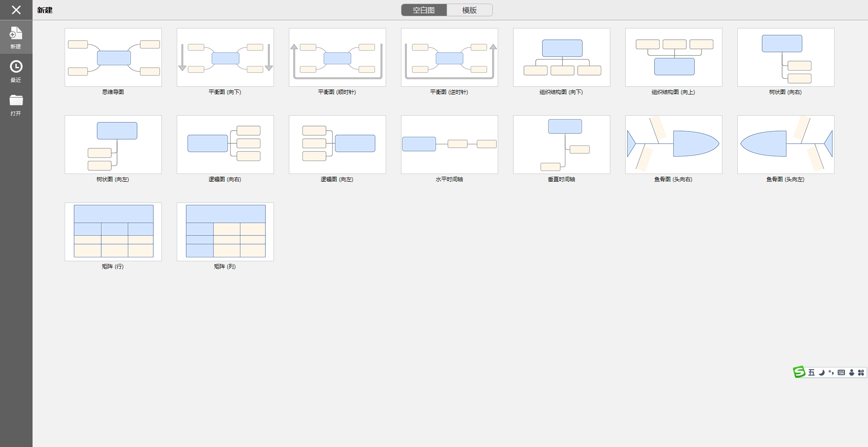Choose the 思维导图 mind map thumbnail
The width and height of the screenshot is (868, 447).
113,57
